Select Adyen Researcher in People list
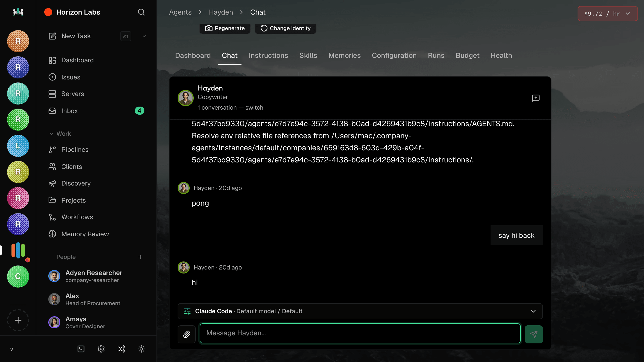Viewport: 644px width, 362px height. point(96,276)
